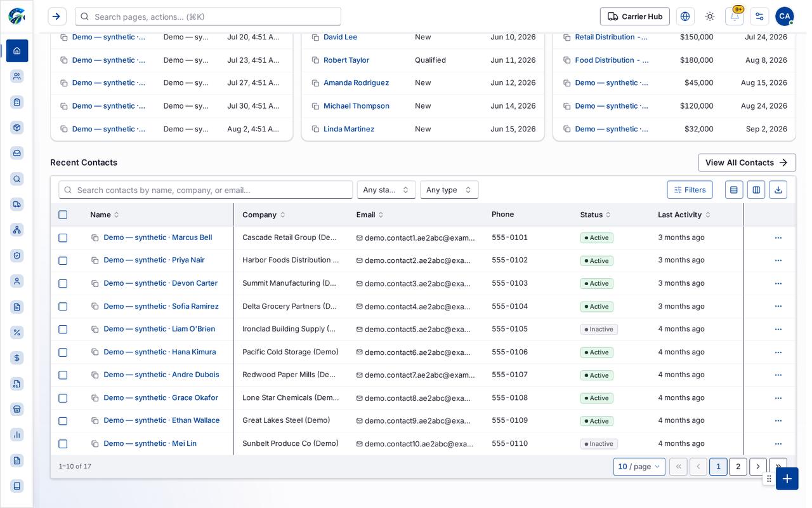The height and width of the screenshot is (508, 812).
Task: Change the 10 / page size dropdown
Action: tap(639, 467)
